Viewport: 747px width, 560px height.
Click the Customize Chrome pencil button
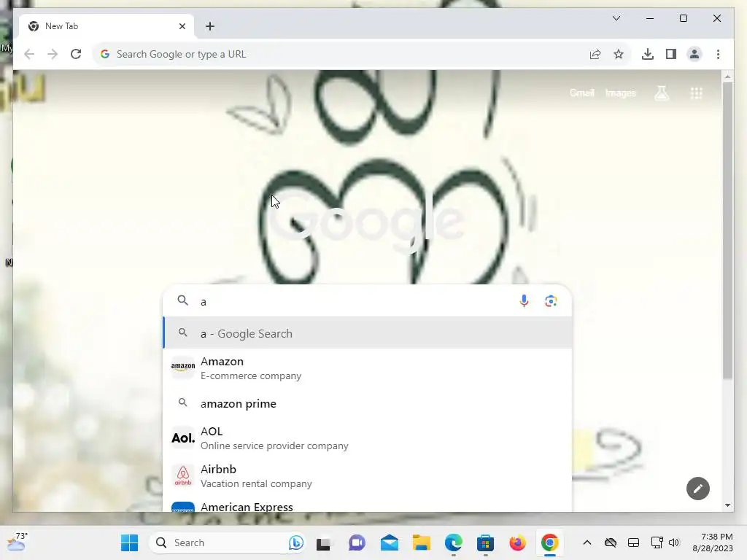click(698, 489)
